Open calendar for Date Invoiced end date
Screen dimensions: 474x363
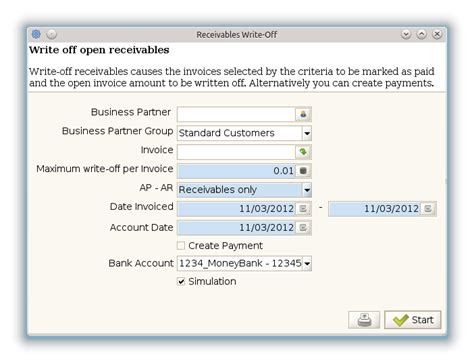pyautogui.click(x=428, y=209)
